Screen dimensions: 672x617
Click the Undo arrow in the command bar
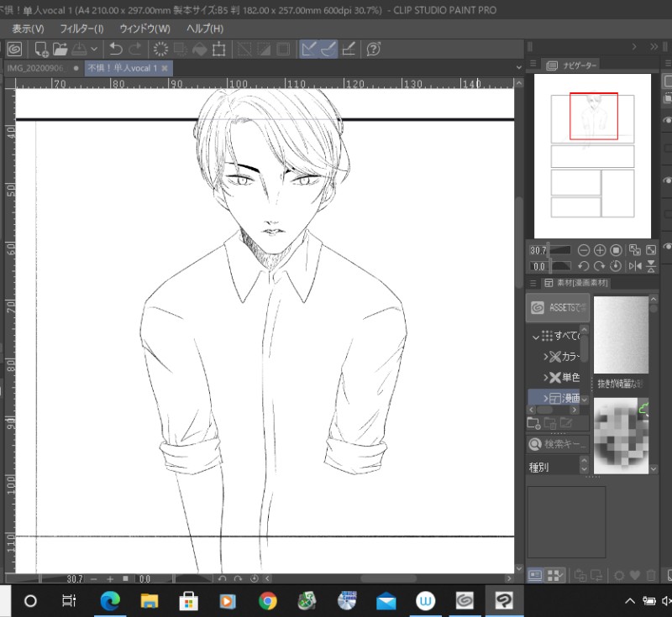click(x=116, y=50)
